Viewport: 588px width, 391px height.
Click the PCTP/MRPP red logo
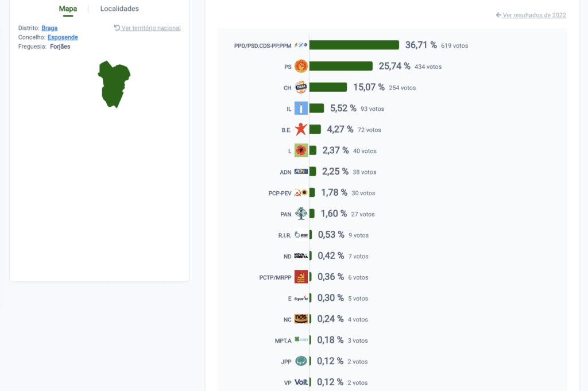(301, 277)
